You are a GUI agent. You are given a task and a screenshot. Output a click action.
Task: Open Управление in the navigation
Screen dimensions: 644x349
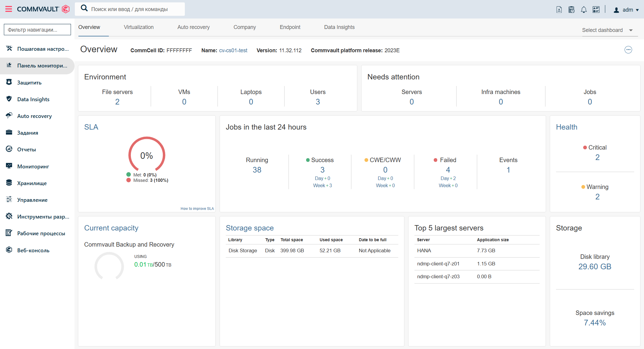point(32,200)
